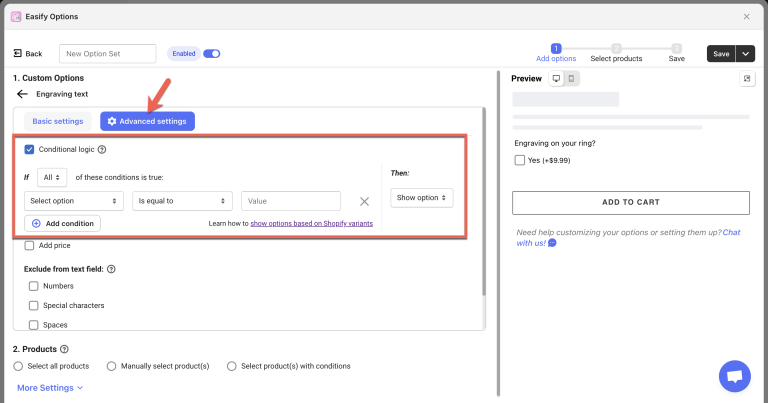
Task: Check the Add price checkbox
Action: pyautogui.click(x=29, y=245)
